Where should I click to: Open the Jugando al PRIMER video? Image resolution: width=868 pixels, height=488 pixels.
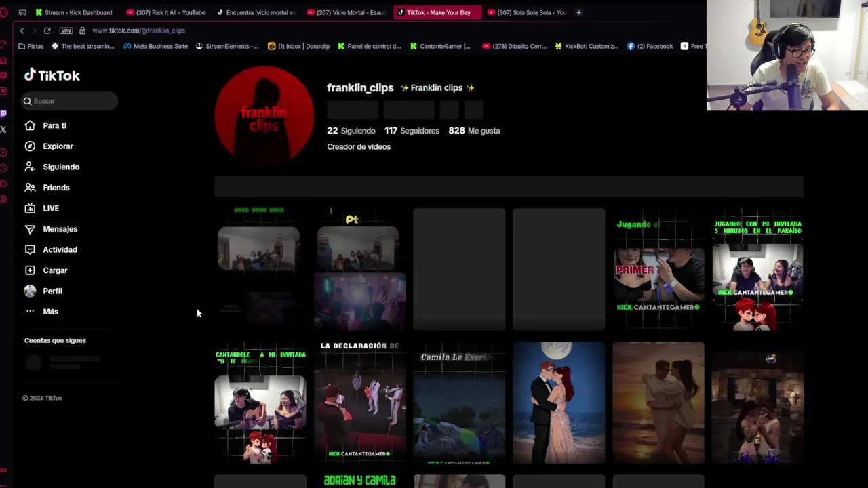coord(658,269)
